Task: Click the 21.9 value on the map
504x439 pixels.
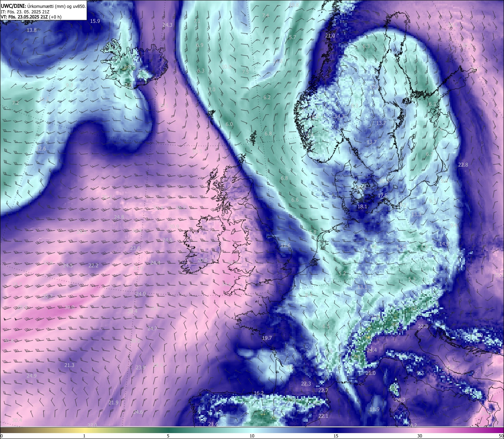Action: point(113,402)
